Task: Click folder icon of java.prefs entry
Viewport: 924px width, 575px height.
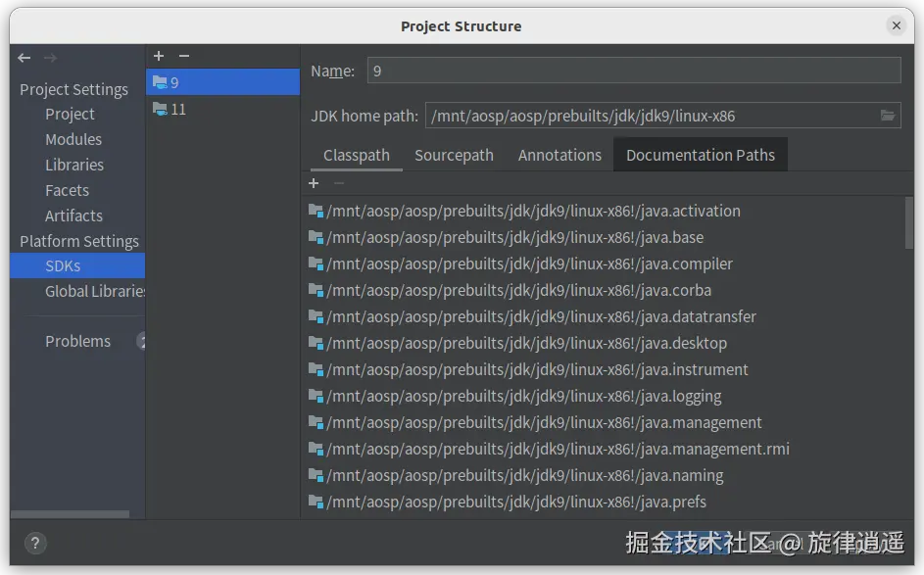Action: coord(316,502)
